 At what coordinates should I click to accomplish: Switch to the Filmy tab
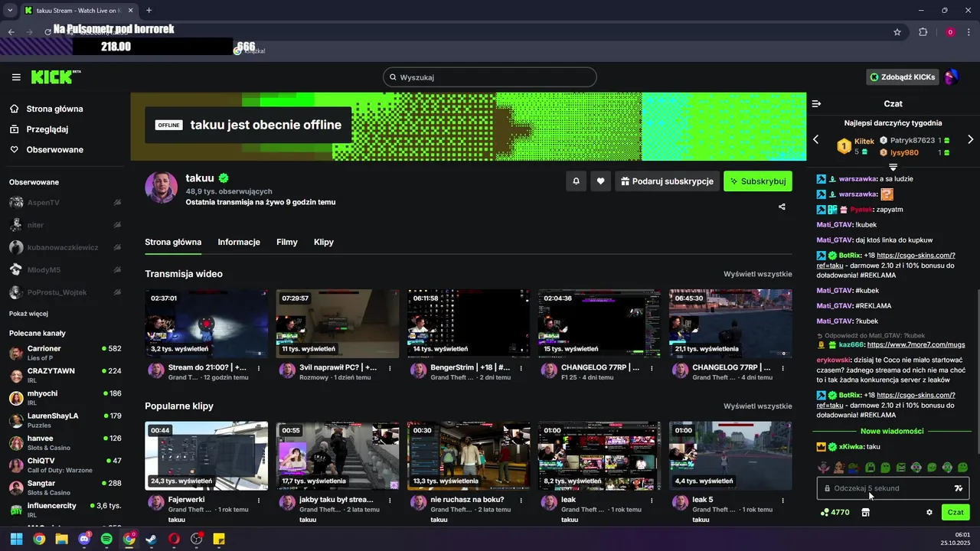click(x=287, y=242)
